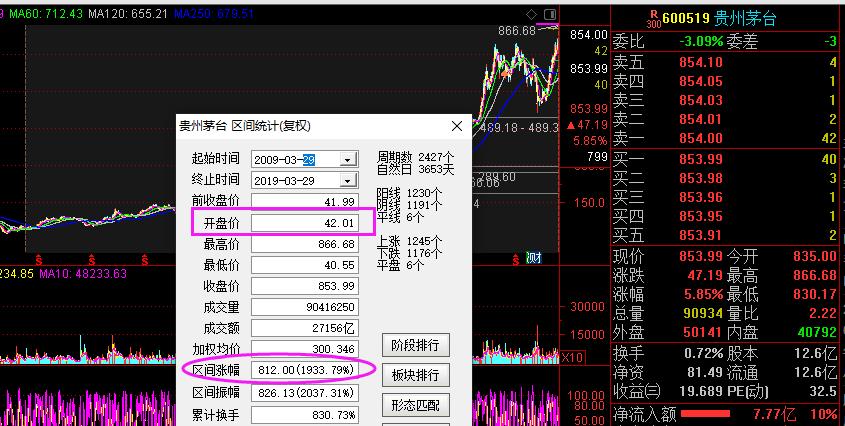Click the 总量 value 90934
845x426 pixels.
(703, 313)
